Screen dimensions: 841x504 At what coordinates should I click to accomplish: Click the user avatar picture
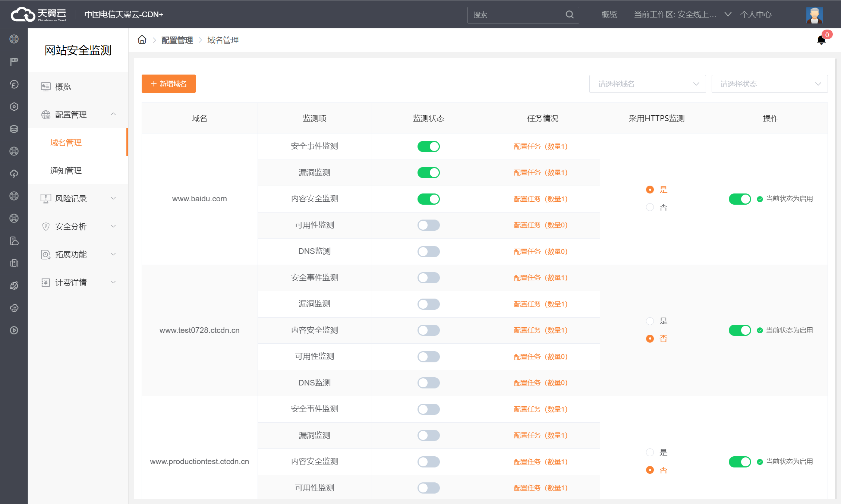(814, 15)
